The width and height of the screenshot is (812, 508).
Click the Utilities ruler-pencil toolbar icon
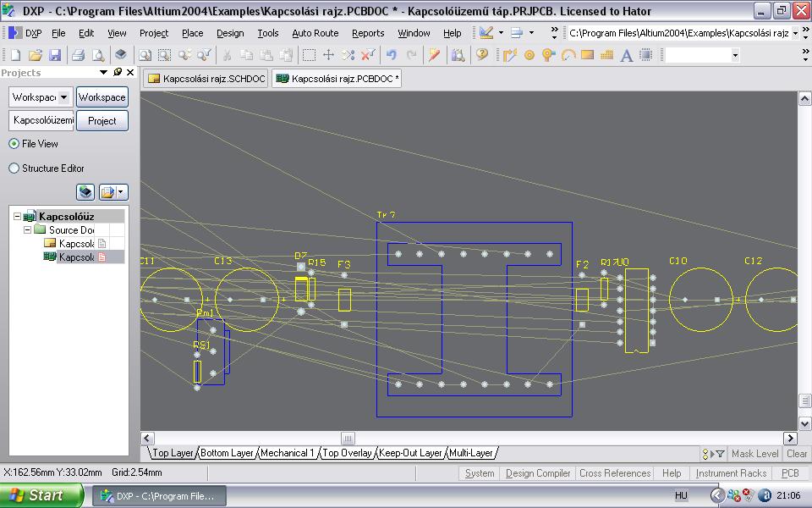click(x=486, y=33)
